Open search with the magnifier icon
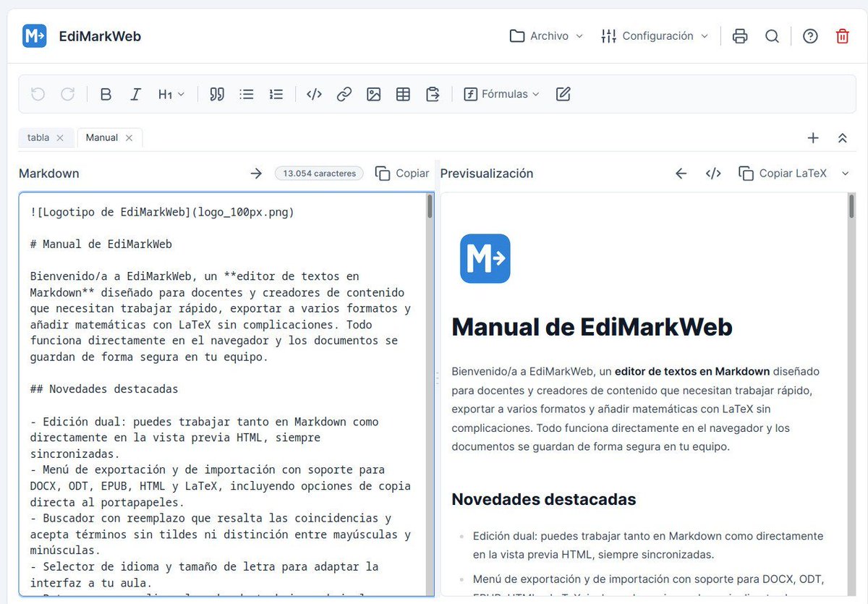This screenshot has width=868, height=604. 772,35
